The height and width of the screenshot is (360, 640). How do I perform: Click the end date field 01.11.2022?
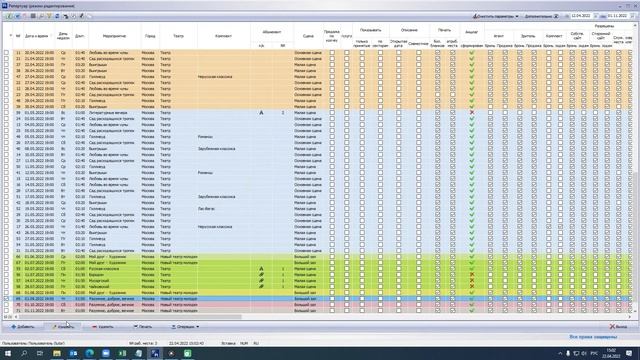pos(617,16)
